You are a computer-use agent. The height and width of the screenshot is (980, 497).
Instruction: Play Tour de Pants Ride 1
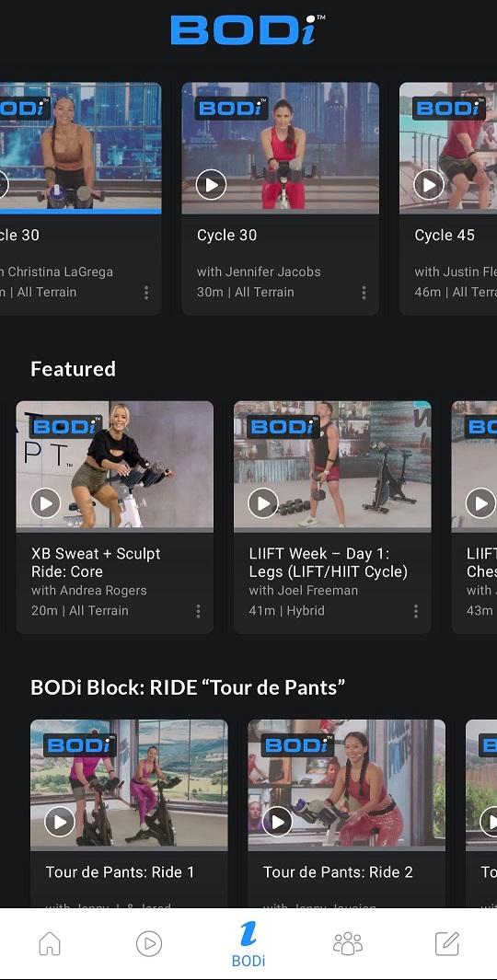[x=60, y=822]
